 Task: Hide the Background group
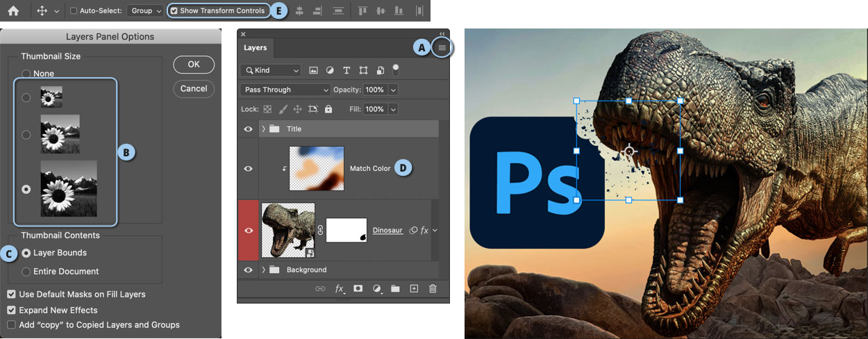(x=248, y=270)
